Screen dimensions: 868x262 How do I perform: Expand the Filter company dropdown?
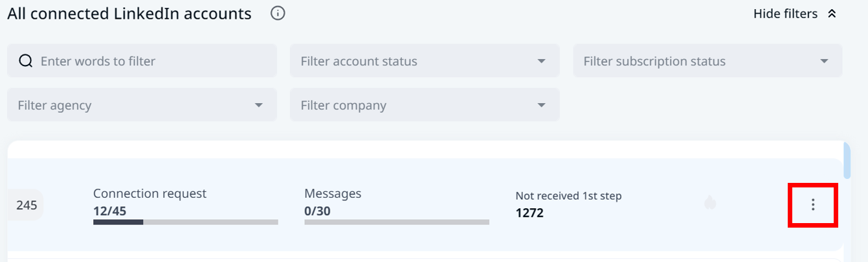point(414,105)
